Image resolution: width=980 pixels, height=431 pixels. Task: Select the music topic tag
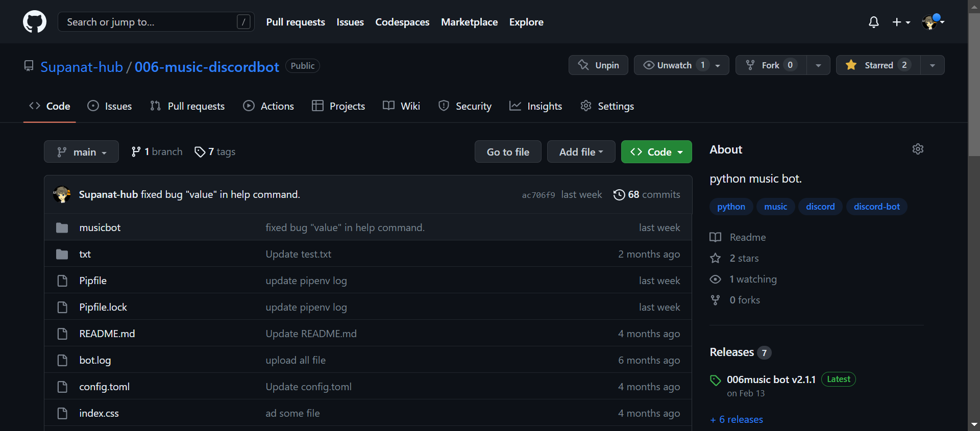(775, 207)
